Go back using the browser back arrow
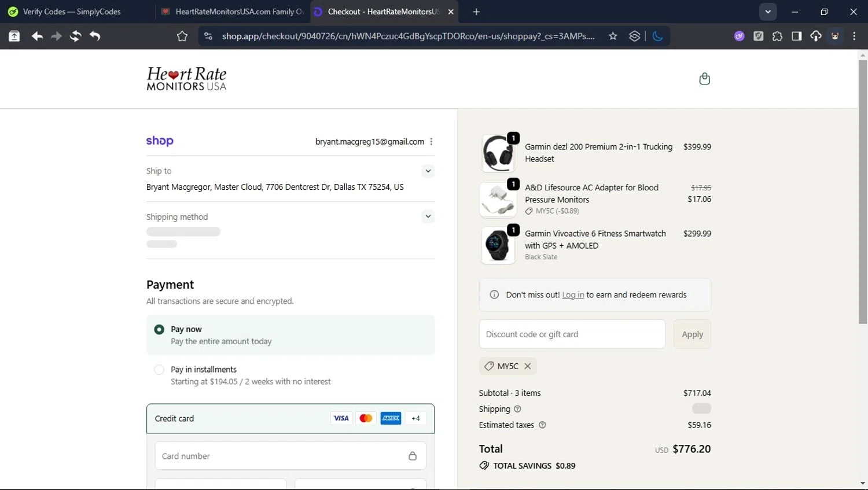 click(x=37, y=36)
